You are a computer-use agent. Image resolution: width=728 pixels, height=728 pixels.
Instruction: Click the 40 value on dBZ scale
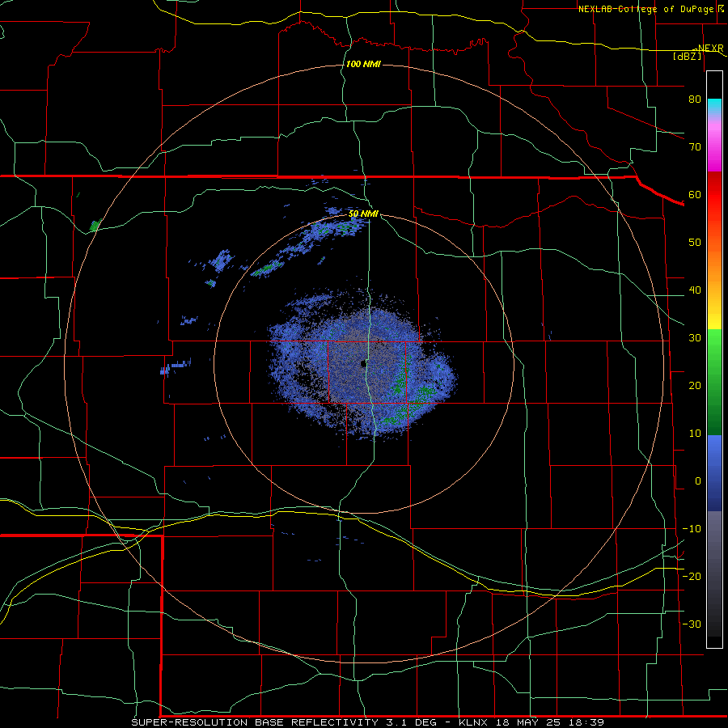coord(695,290)
